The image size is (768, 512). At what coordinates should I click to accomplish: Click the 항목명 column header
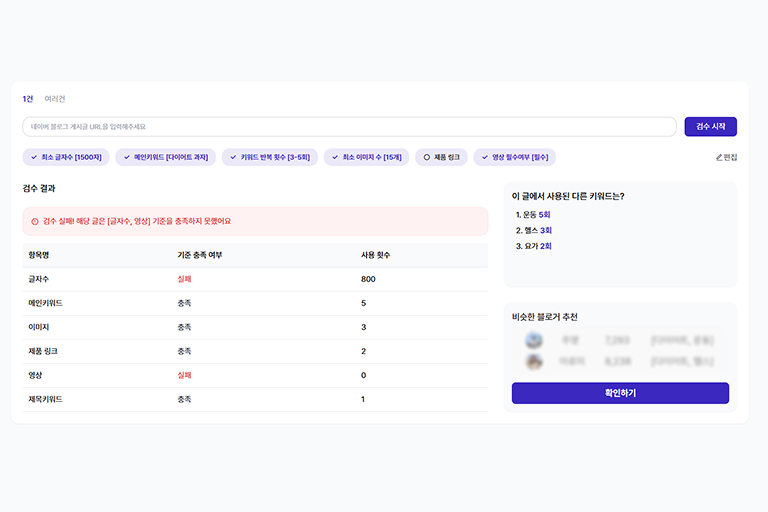point(39,255)
